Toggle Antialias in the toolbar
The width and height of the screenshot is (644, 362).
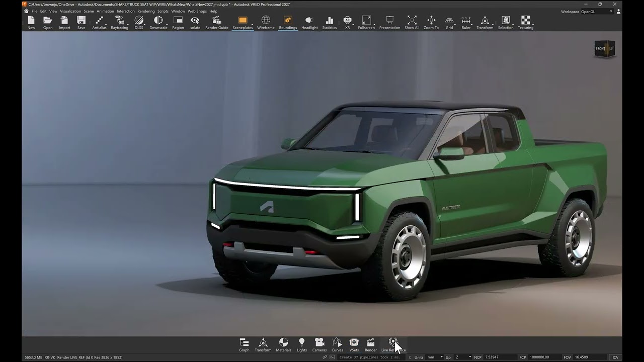(99, 22)
